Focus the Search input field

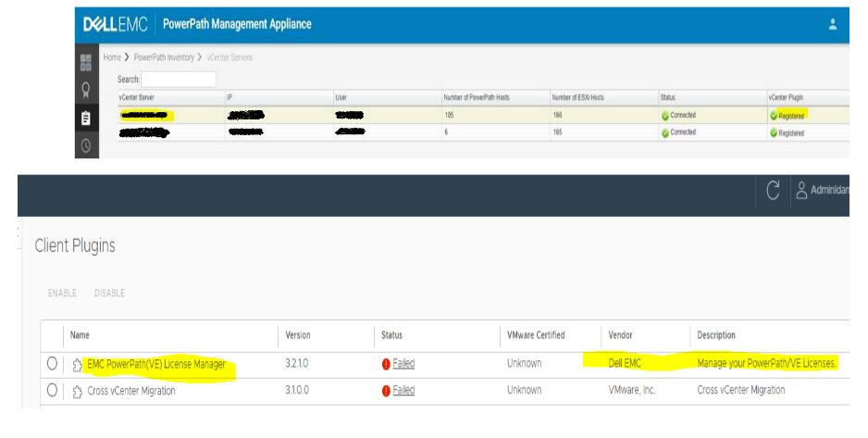[x=179, y=80]
